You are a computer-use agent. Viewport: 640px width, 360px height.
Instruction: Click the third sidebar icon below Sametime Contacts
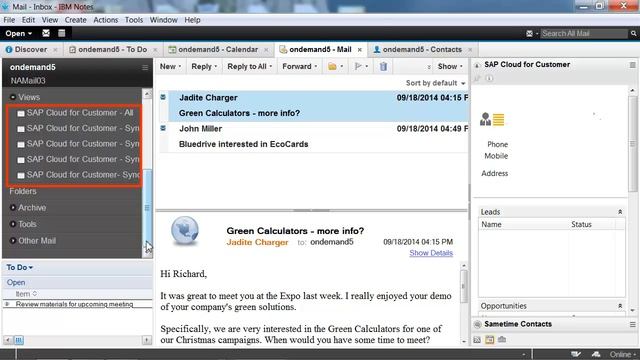pos(502,340)
